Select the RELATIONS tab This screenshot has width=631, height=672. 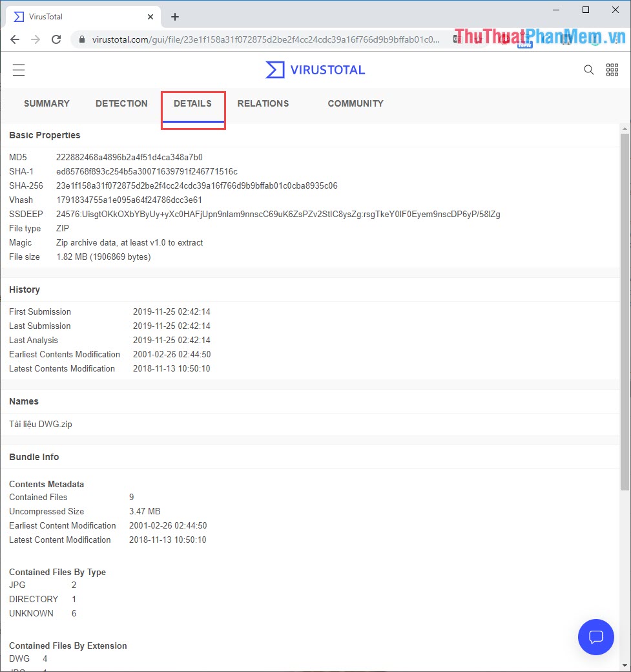[x=263, y=103]
